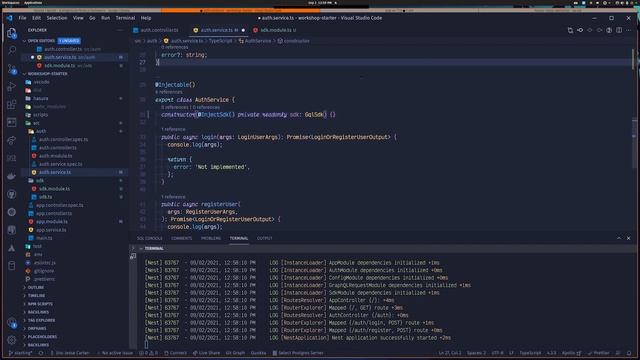Click TypeScript language mode in status bar
This screenshot has width=640, height=360.
[x=530, y=353]
